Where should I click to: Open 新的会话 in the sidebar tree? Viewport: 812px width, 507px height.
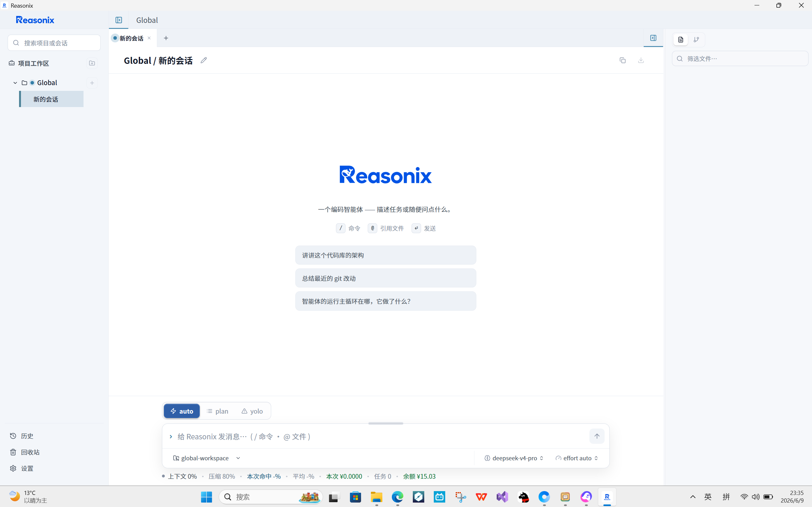tap(51, 99)
